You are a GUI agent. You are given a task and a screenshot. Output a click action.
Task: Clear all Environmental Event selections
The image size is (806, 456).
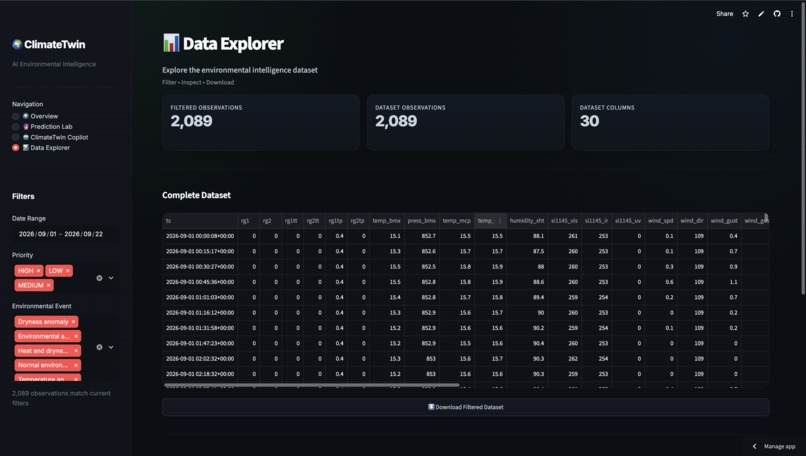click(x=99, y=347)
